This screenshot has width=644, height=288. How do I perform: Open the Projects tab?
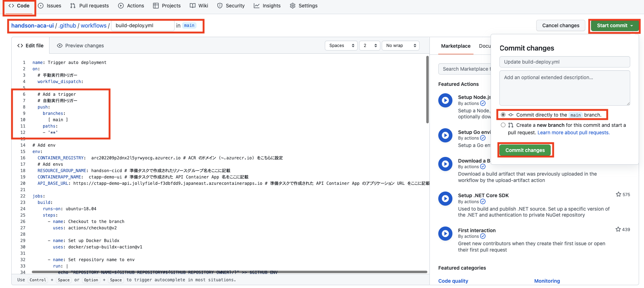click(167, 6)
